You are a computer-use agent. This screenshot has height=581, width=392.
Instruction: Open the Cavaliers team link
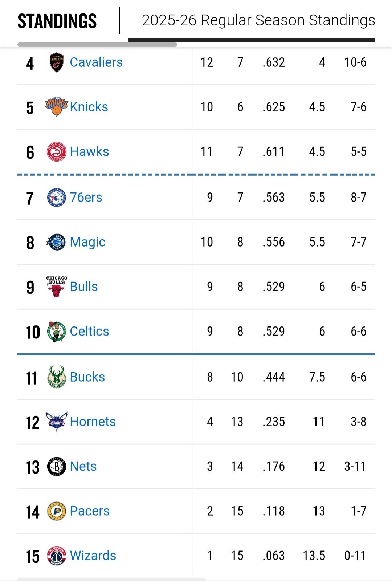point(96,62)
